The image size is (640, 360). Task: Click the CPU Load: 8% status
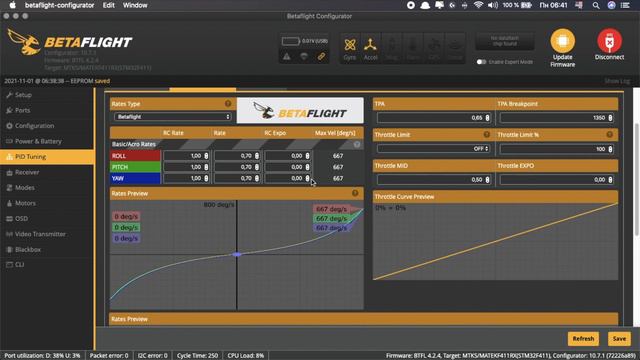[246, 356]
